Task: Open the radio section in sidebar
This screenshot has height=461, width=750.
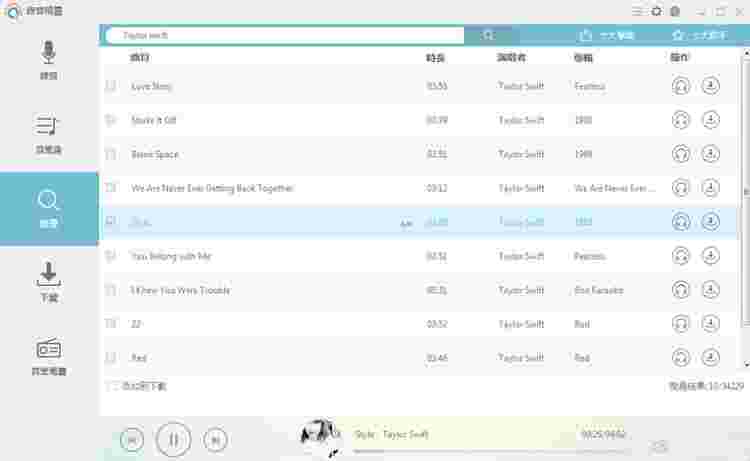Action: pos(48,356)
